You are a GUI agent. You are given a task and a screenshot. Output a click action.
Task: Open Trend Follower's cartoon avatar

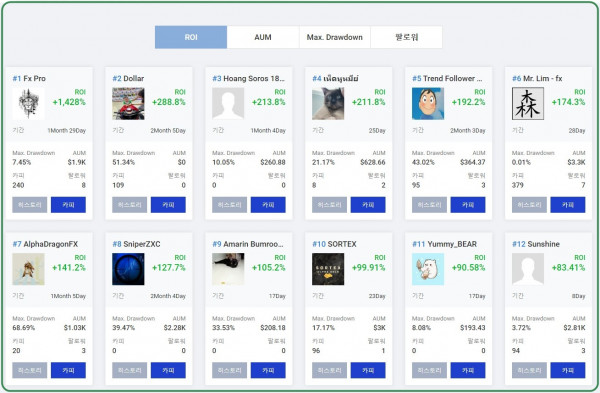[428, 104]
